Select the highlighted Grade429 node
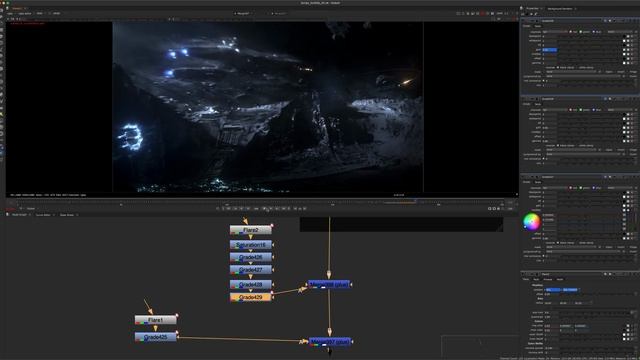The width and height of the screenshot is (640, 360). pos(251,297)
